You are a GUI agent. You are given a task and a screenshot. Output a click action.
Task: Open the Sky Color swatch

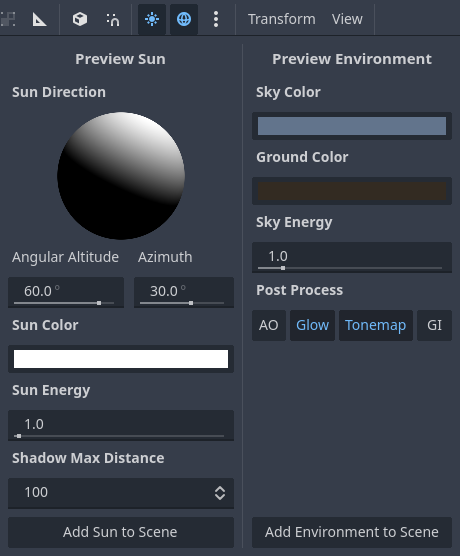(352, 126)
